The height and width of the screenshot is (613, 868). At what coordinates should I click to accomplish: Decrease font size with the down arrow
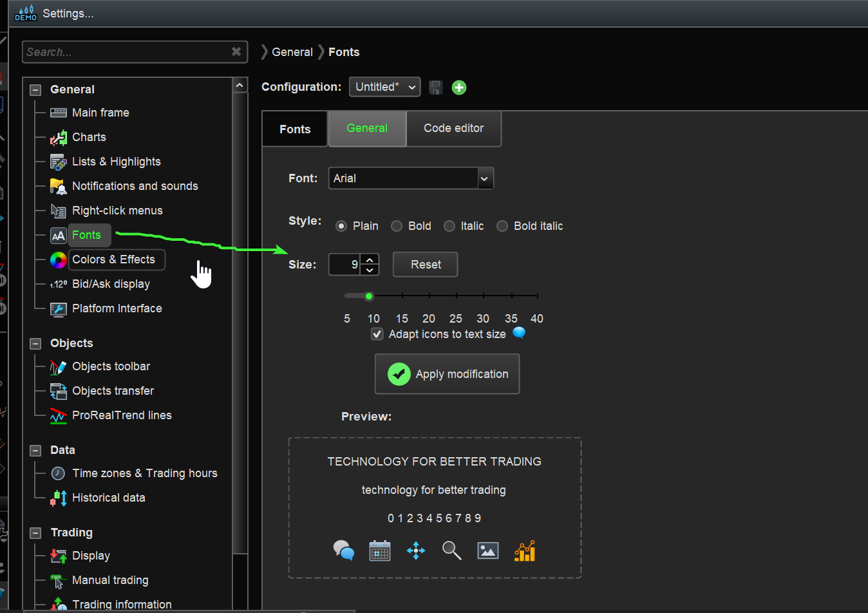click(370, 270)
